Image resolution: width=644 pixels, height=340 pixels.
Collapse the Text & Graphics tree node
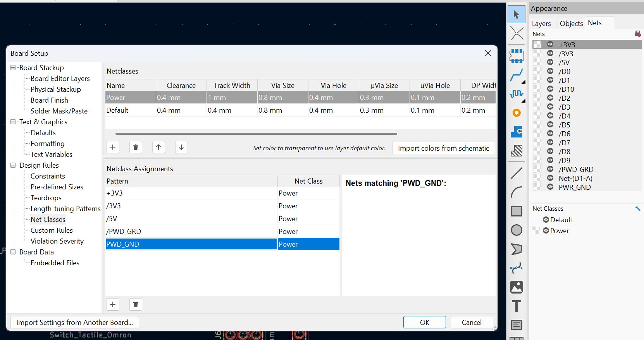13,122
